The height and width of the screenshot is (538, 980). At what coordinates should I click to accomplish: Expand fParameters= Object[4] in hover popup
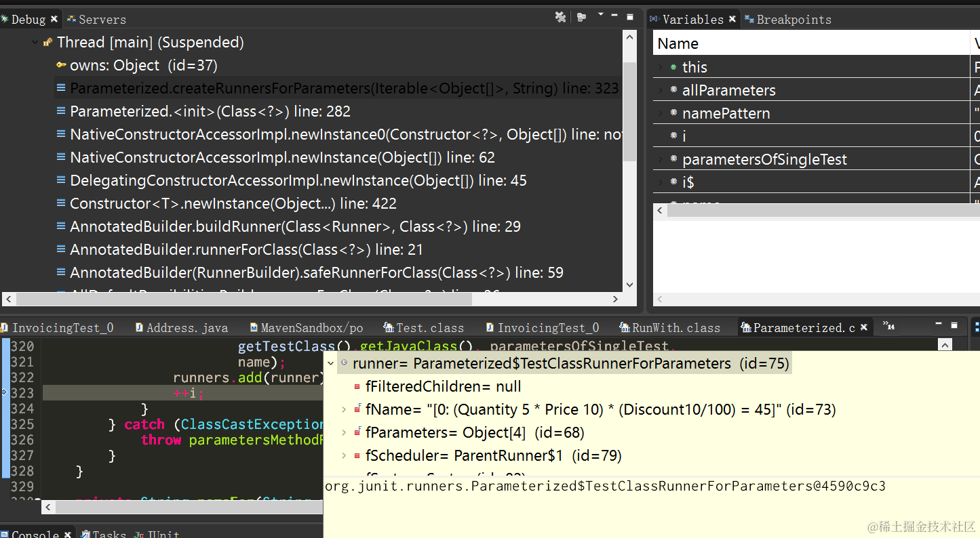(345, 432)
